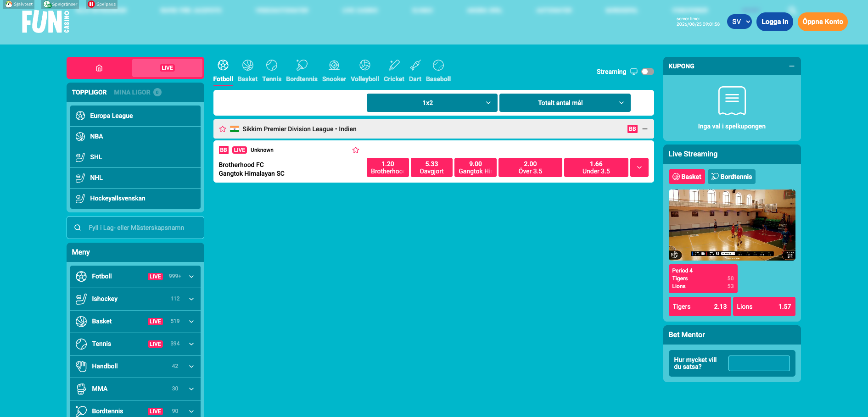Bet on Under 3.5 at 1.66
868x417 pixels.
(596, 167)
